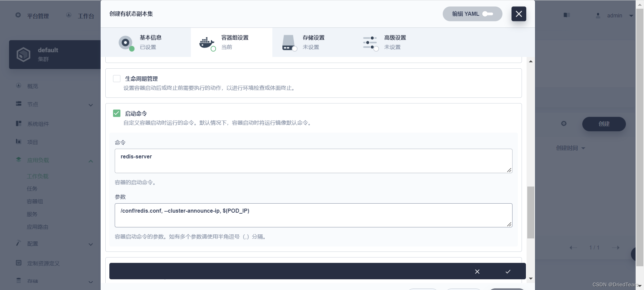Select 工作负载 in the sidebar

tap(38, 176)
